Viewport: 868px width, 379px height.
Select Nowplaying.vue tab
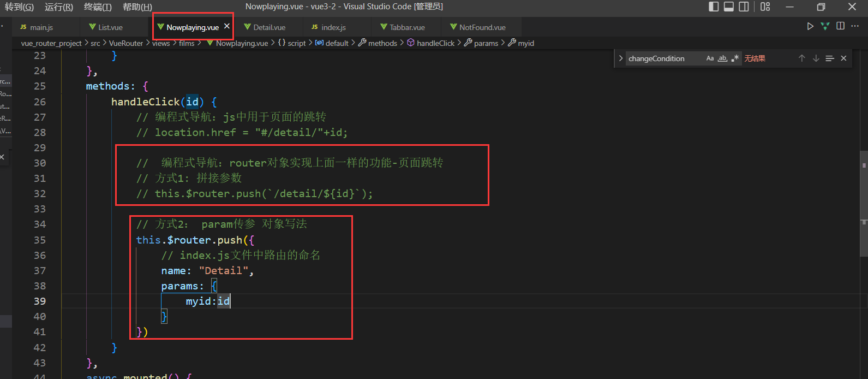point(193,27)
